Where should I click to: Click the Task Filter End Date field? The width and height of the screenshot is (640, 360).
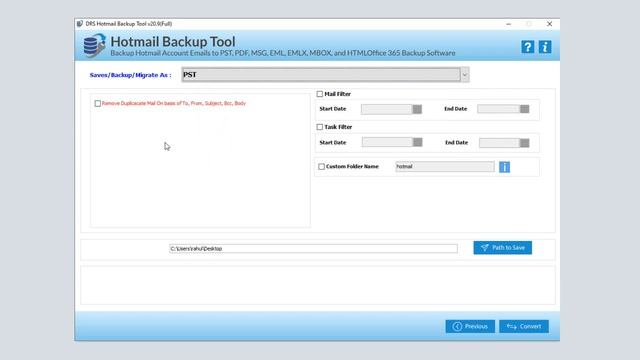tap(499, 143)
